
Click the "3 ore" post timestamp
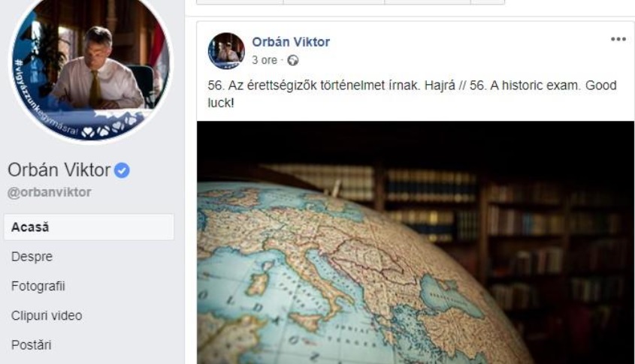pos(265,60)
